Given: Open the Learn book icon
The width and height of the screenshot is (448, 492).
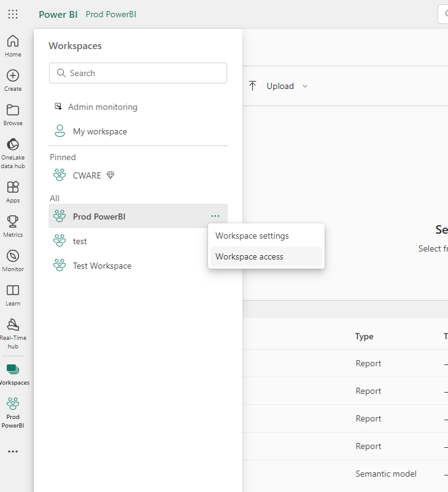Looking at the screenshot, I should [13, 294].
